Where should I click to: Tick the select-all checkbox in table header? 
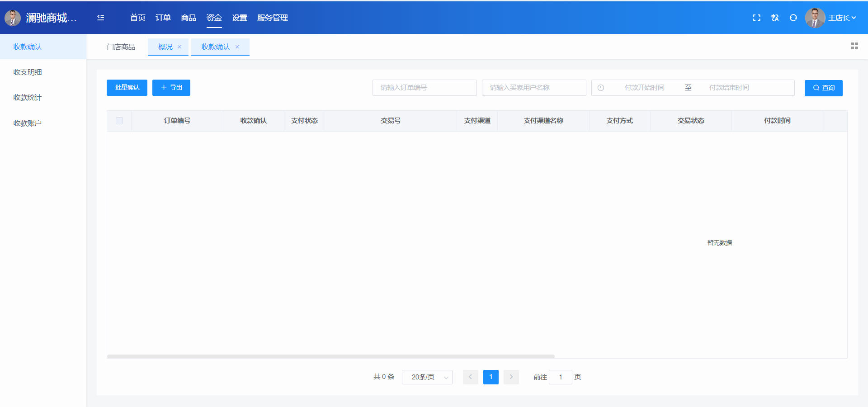(x=119, y=121)
